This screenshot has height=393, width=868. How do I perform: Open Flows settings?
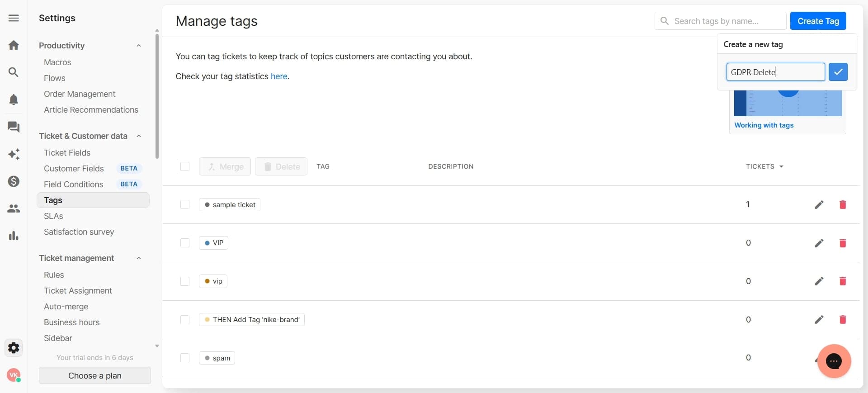click(x=55, y=78)
